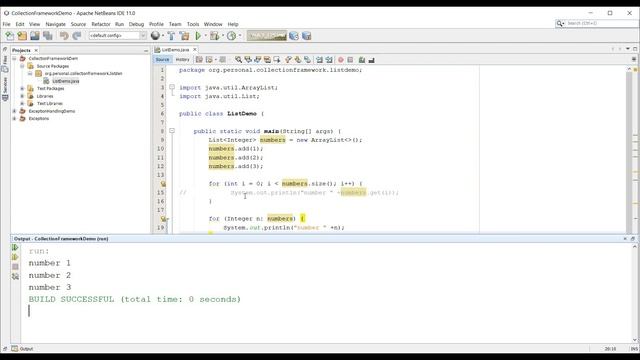Open the default config combo box
Screen dimensions: 640x360
tap(118, 36)
